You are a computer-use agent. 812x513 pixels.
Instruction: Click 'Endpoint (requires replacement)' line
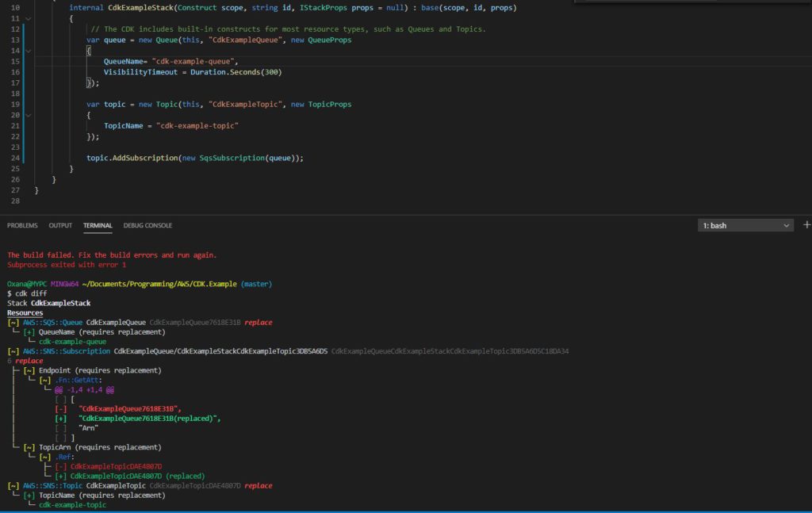pos(100,370)
